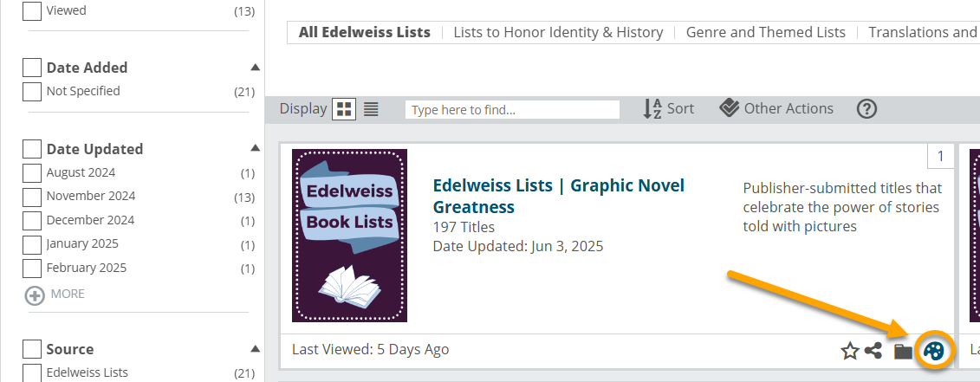Select the January 2025 checkbox

coord(32,244)
